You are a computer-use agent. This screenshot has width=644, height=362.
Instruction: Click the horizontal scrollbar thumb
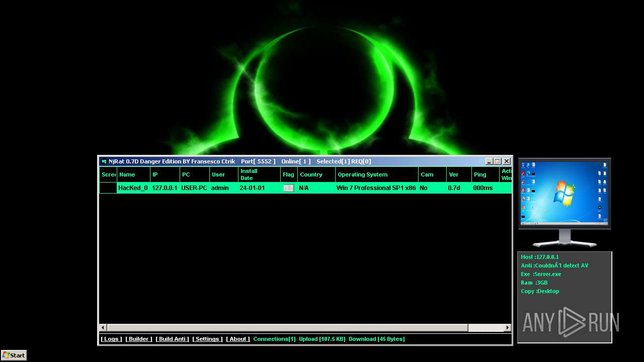tap(287, 328)
